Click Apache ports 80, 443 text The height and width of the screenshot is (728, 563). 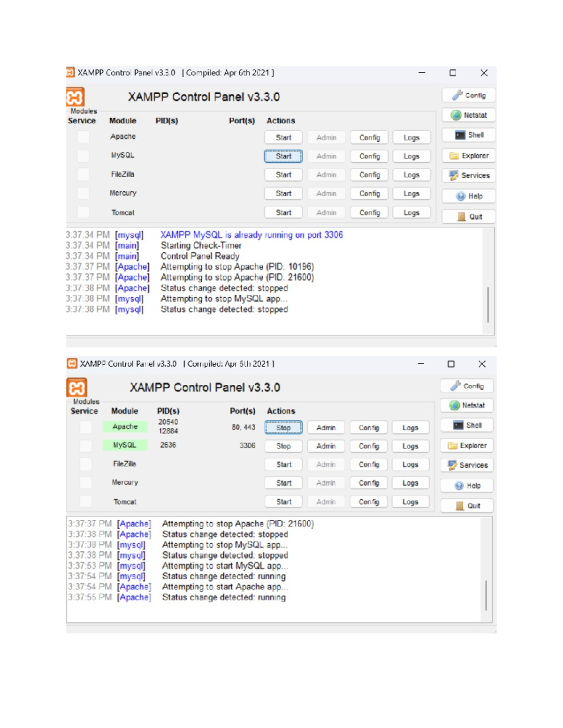pyautogui.click(x=243, y=427)
